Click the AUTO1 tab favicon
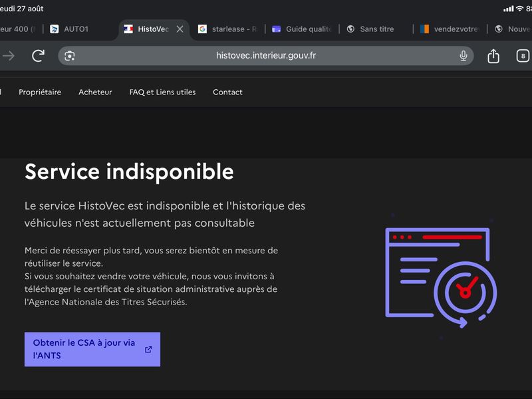This screenshot has height=399, width=532. [55, 29]
